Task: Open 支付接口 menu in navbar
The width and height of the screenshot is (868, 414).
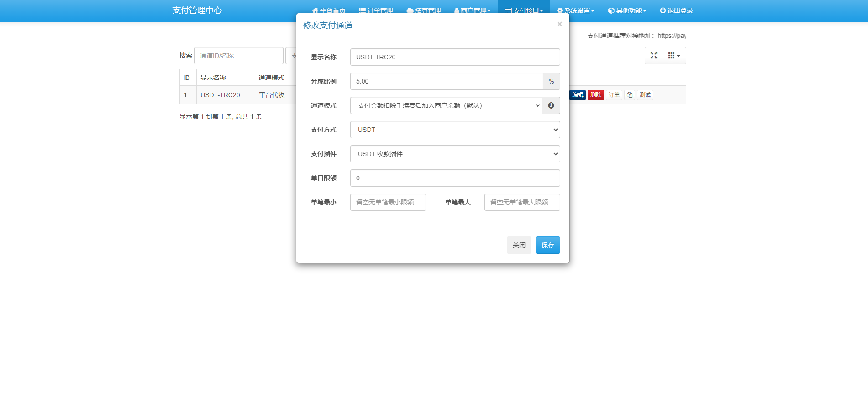Action: coord(524,10)
